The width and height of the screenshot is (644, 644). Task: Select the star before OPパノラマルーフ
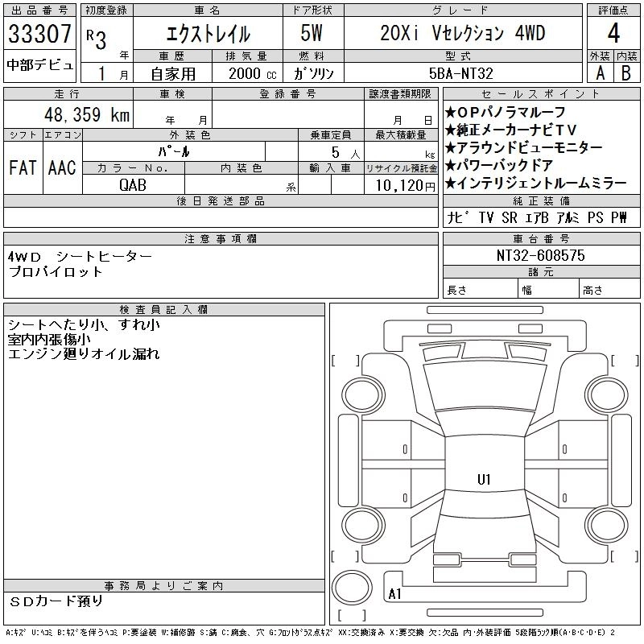pyautogui.click(x=451, y=112)
